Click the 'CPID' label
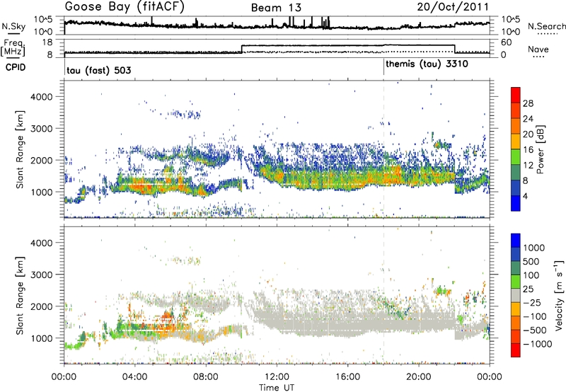This screenshot has height=392, width=566. (16, 67)
